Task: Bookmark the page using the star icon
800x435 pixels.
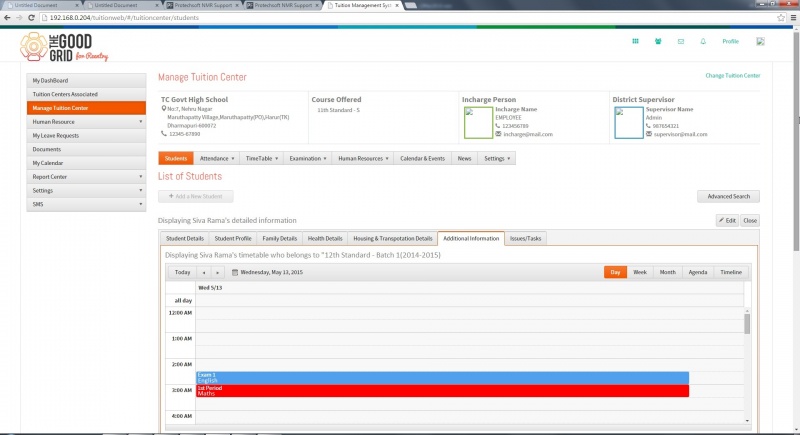Action: (781, 17)
